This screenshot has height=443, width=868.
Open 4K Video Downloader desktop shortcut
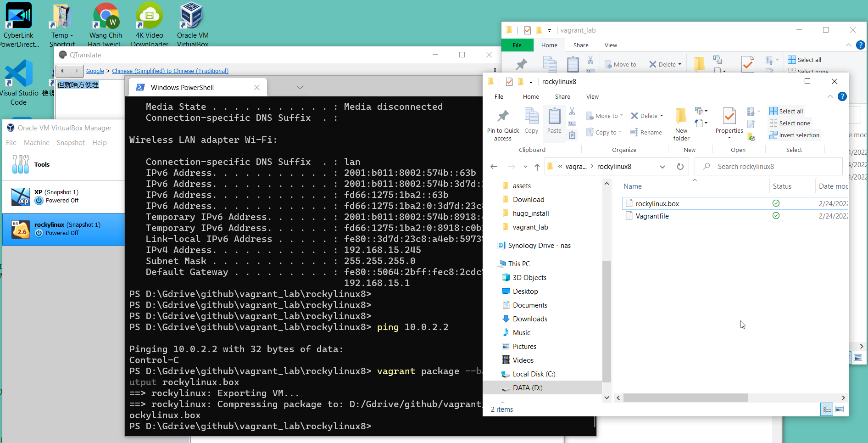point(150,24)
